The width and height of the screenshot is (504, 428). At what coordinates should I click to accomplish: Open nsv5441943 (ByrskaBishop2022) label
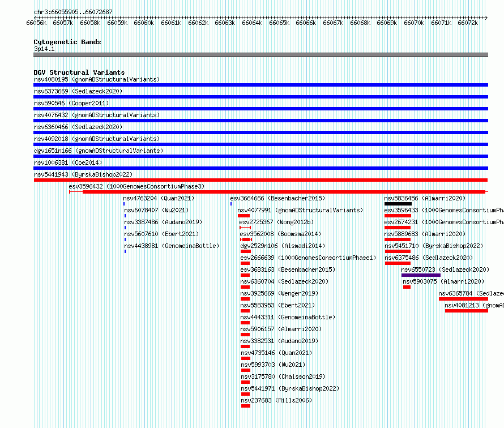83,174
